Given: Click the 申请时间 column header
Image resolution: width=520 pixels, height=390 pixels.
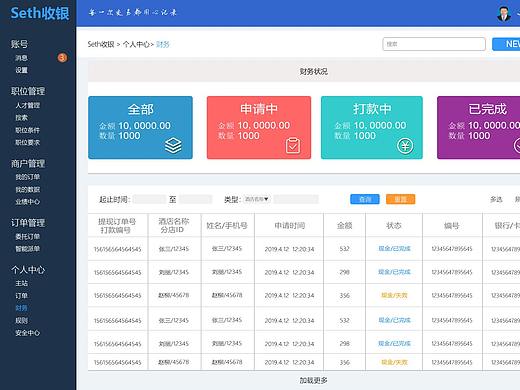Looking at the screenshot, I should click(289, 226).
